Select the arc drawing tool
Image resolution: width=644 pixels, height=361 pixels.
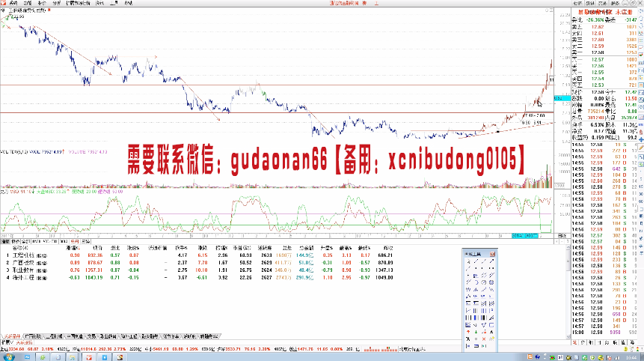click(x=476, y=282)
